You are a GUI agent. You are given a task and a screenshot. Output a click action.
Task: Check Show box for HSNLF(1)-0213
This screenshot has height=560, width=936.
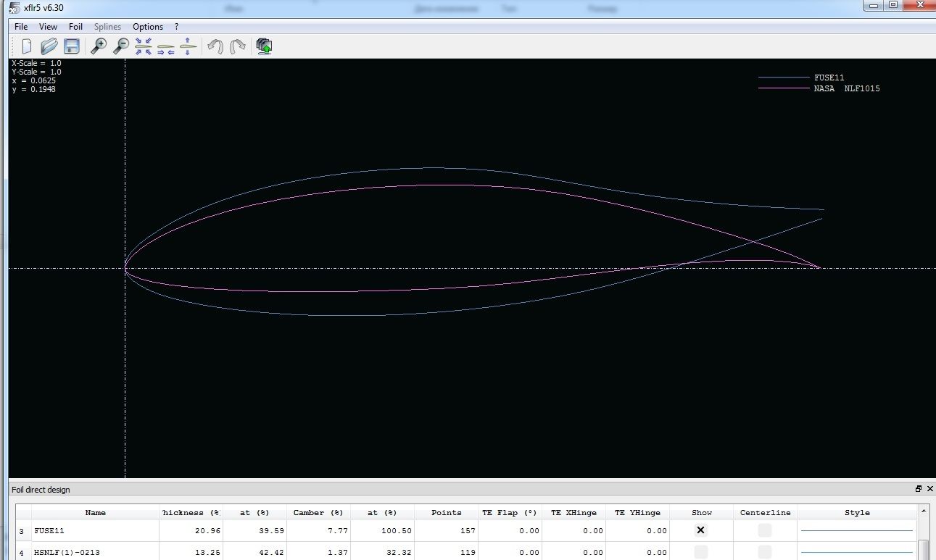click(700, 552)
